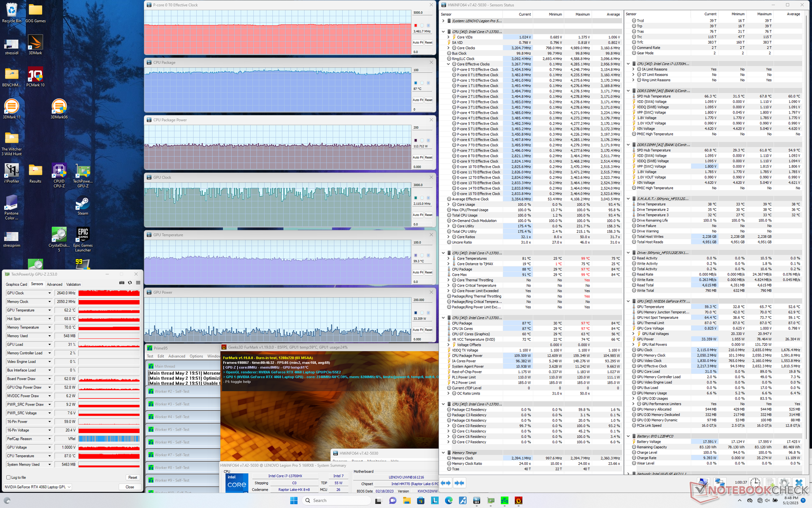Click HWiNFO clock reset timer icon

click(x=755, y=483)
